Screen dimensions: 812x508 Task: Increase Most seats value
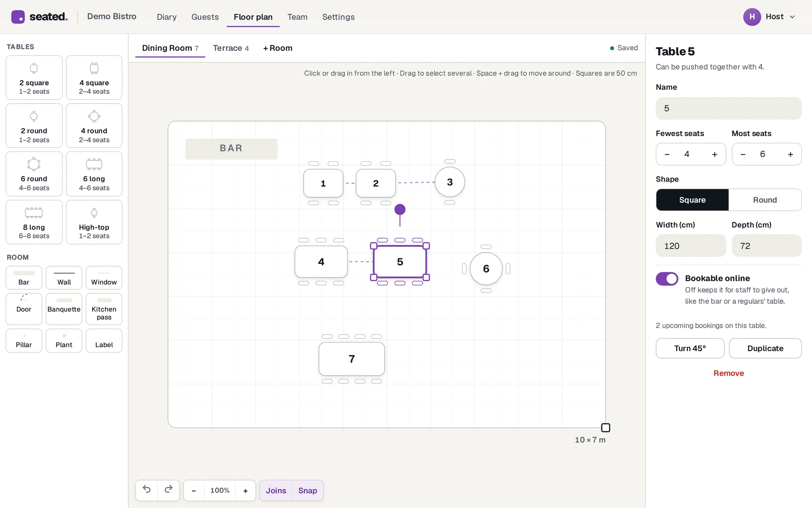[790, 154]
